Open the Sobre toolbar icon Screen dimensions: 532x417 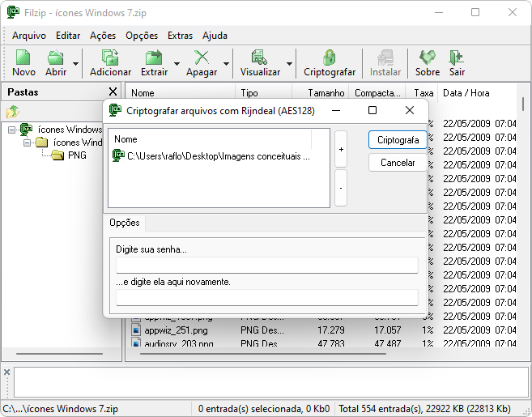click(x=428, y=63)
